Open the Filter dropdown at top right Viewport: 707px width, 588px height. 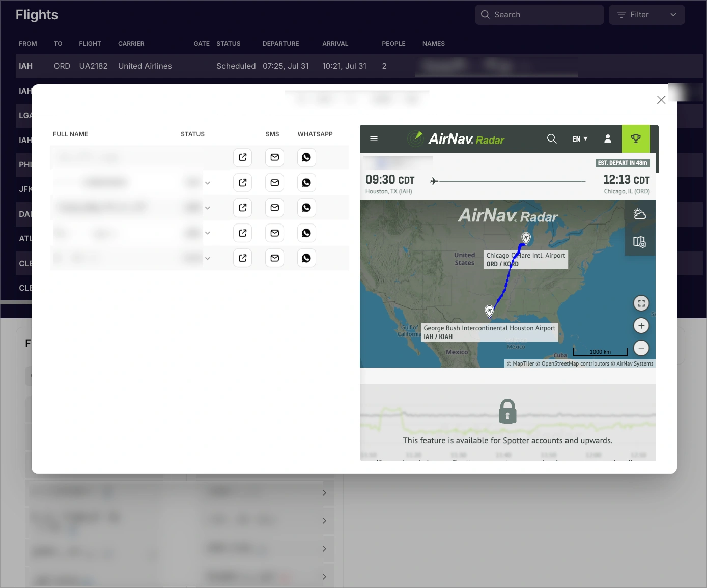(646, 14)
